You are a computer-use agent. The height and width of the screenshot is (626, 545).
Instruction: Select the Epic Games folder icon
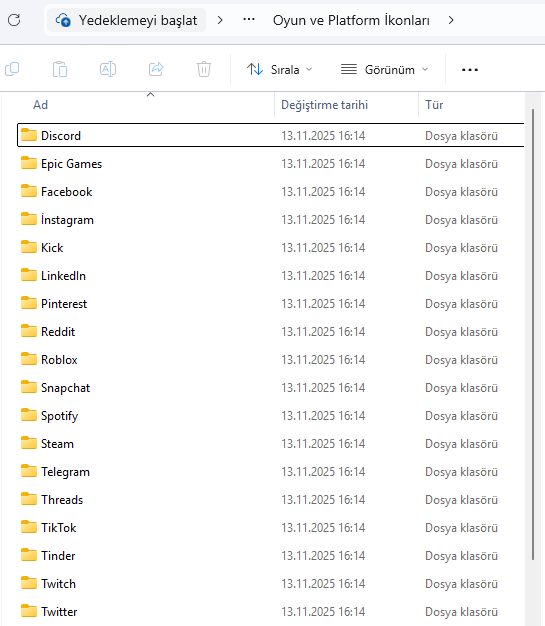(x=29, y=163)
